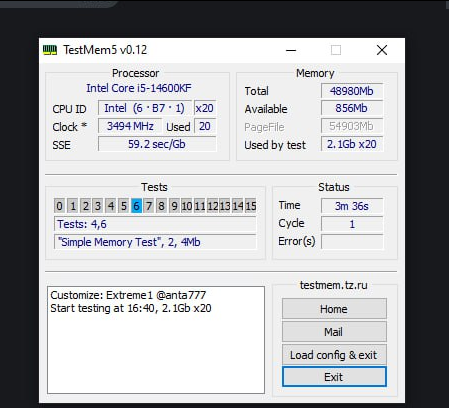449x408 pixels.
Task: Click the Total memory 48980Mb field
Action: 352,91
